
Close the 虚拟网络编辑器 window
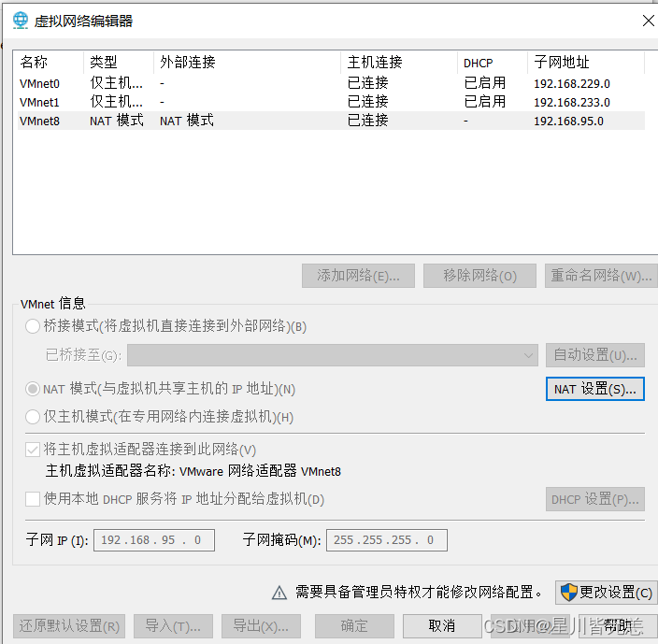649,21
